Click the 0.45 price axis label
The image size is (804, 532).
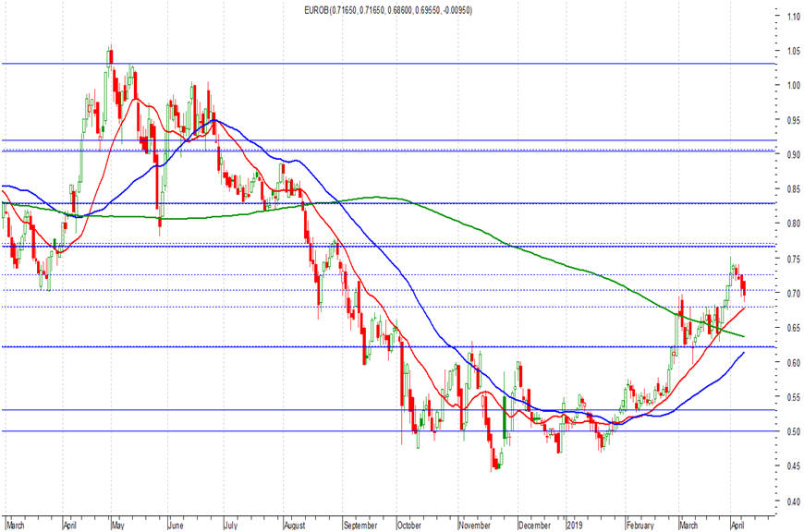point(794,466)
